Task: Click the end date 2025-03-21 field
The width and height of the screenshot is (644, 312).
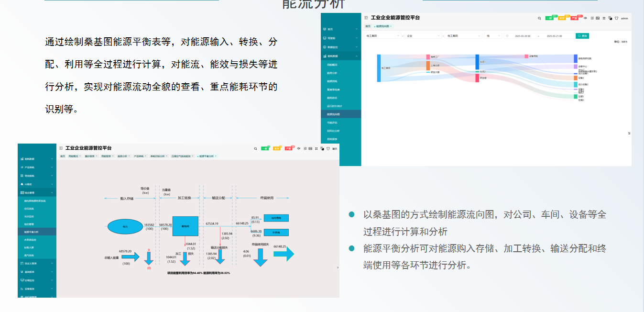Action: [555, 36]
